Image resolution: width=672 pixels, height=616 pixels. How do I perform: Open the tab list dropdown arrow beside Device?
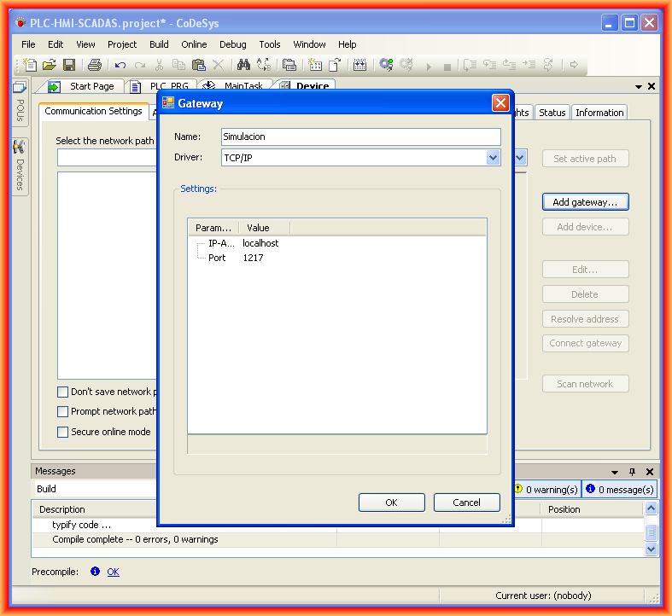pyautogui.click(x=639, y=87)
